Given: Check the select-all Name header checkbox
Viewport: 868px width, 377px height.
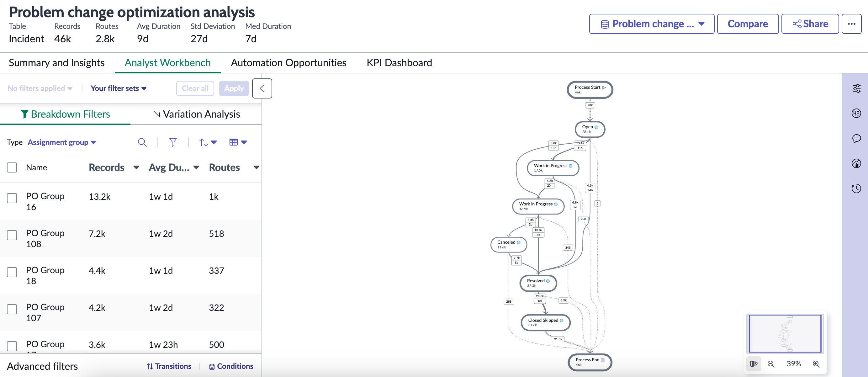Looking at the screenshot, I should [x=12, y=167].
